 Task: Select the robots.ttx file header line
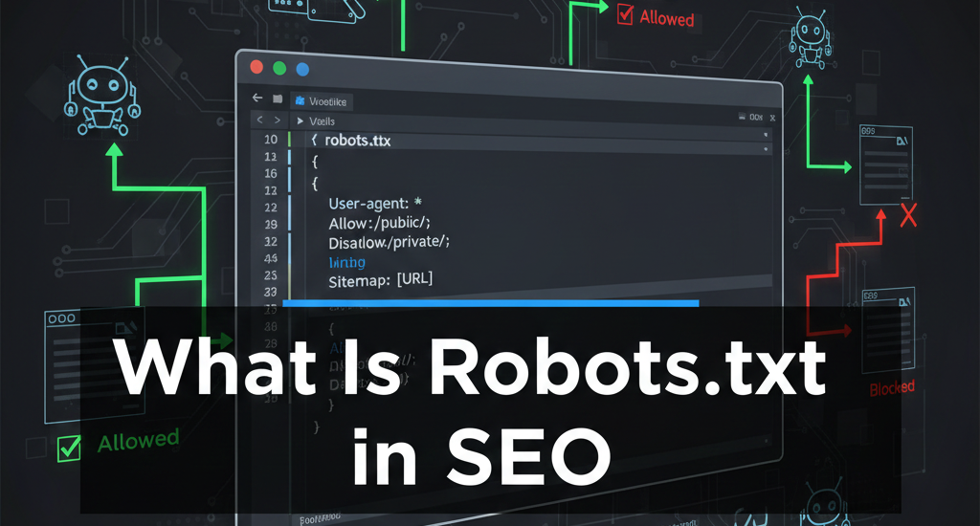[351, 141]
